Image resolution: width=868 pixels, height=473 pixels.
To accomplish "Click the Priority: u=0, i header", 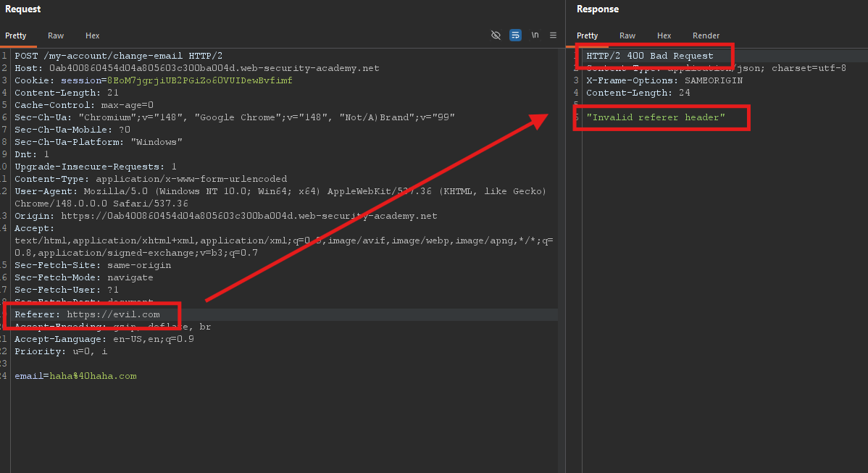I will click(61, 351).
